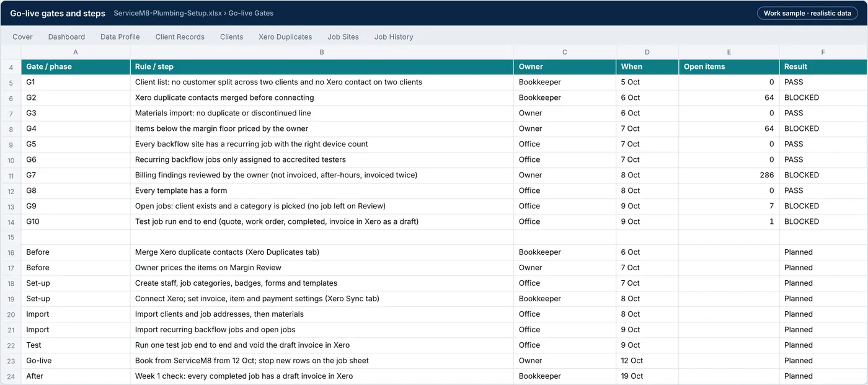868x385 pixels.
Task: Select column A header
Action: click(76, 52)
